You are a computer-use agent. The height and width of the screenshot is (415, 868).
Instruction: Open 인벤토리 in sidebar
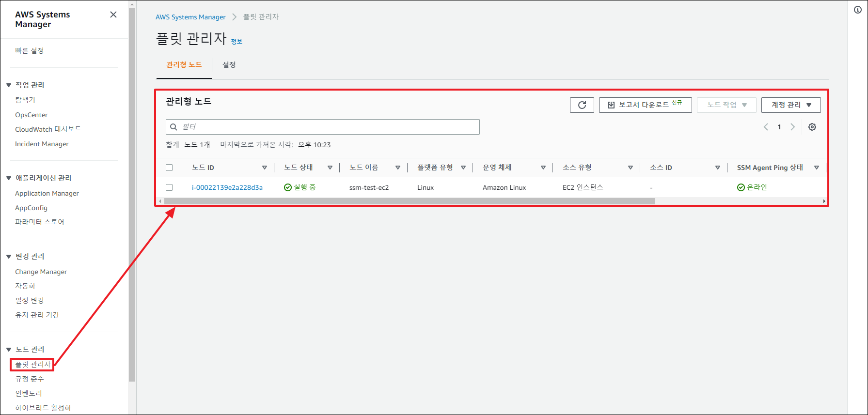(x=29, y=394)
